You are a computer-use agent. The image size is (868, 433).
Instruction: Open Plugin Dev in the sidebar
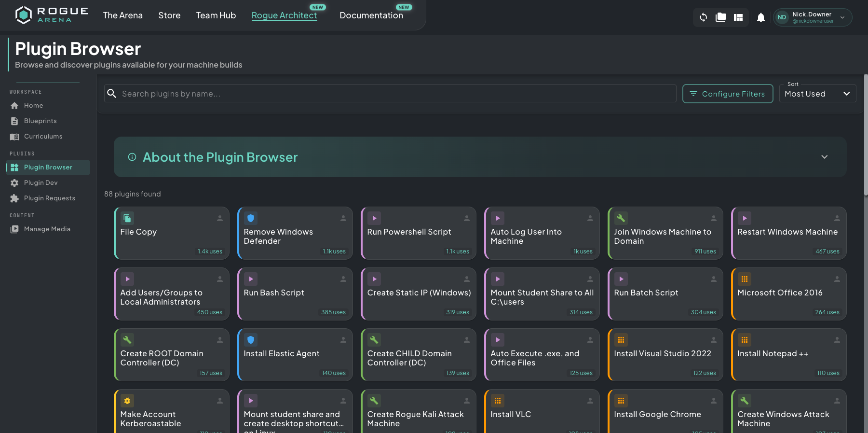coord(48,183)
